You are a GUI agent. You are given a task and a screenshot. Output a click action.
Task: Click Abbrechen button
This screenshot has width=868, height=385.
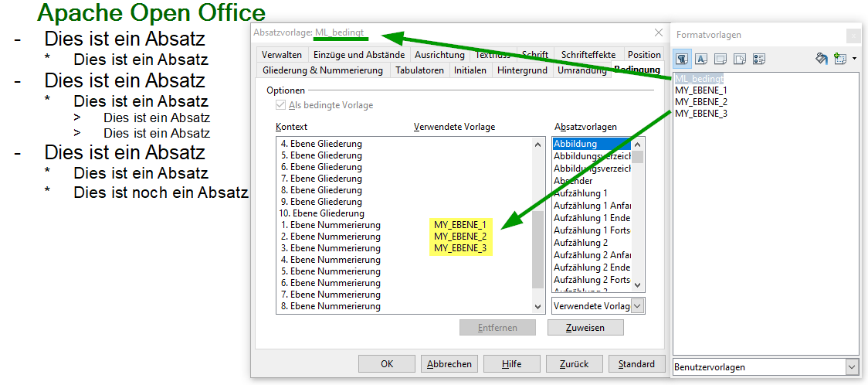click(x=449, y=364)
